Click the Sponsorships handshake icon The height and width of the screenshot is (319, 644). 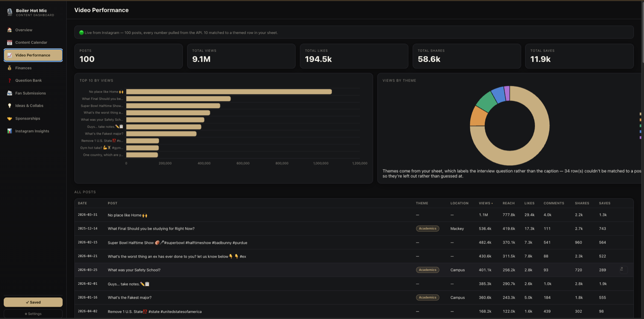click(9, 118)
